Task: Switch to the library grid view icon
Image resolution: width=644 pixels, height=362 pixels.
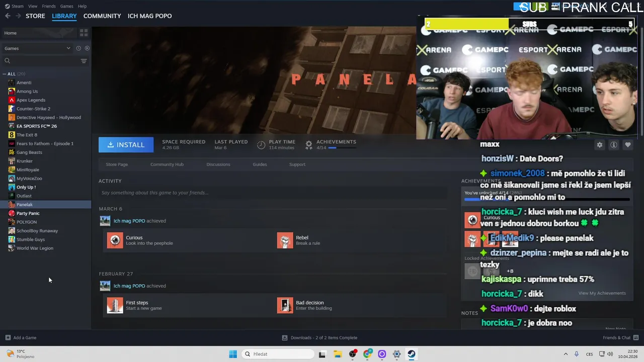Action: [x=84, y=33]
